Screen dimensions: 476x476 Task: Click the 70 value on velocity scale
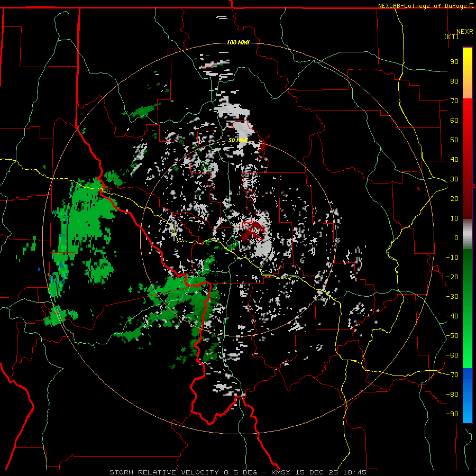454,101
